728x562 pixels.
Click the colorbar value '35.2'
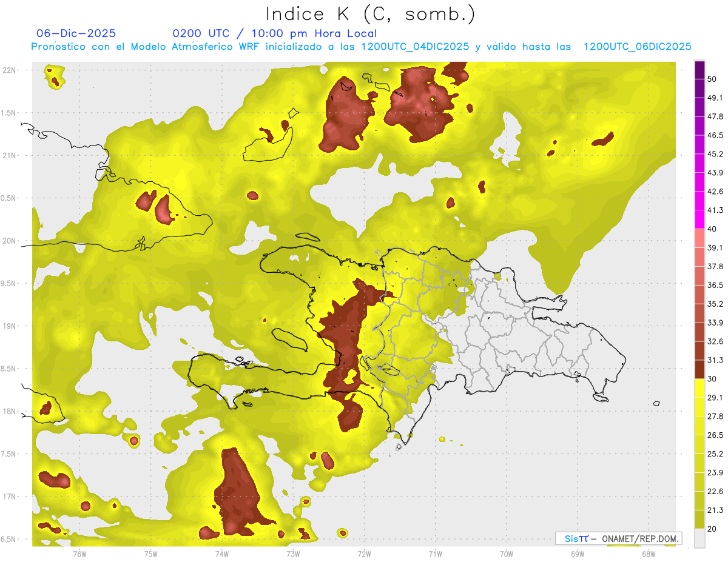pyautogui.click(x=715, y=304)
